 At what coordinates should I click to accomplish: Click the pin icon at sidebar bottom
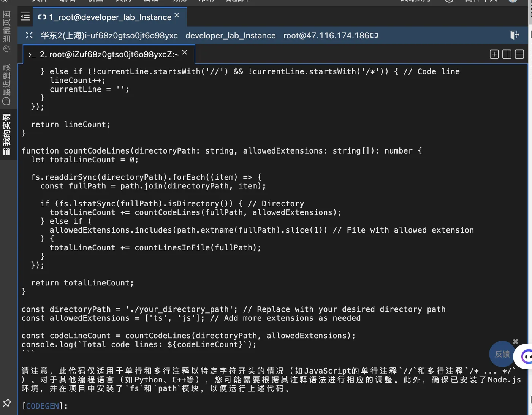coord(7,402)
